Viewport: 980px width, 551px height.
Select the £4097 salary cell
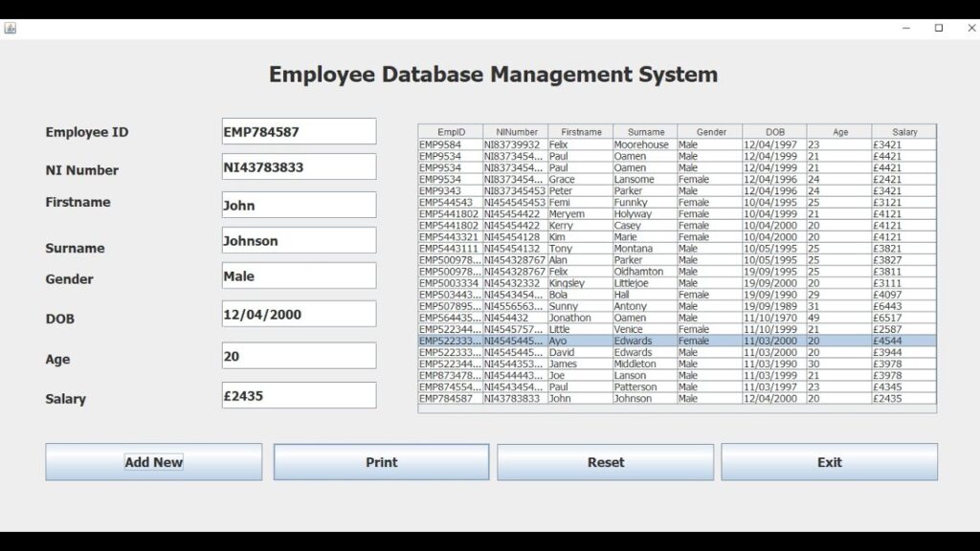(x=904, y=295)
